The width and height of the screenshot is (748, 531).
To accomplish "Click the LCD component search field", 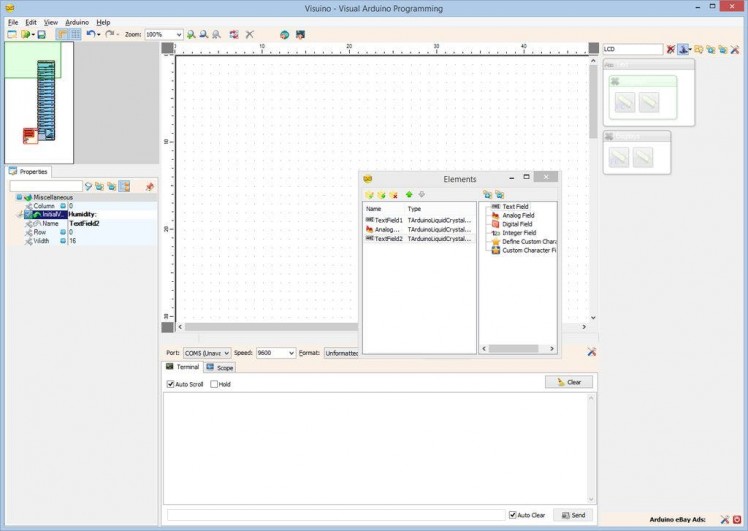I will [632, 49].
